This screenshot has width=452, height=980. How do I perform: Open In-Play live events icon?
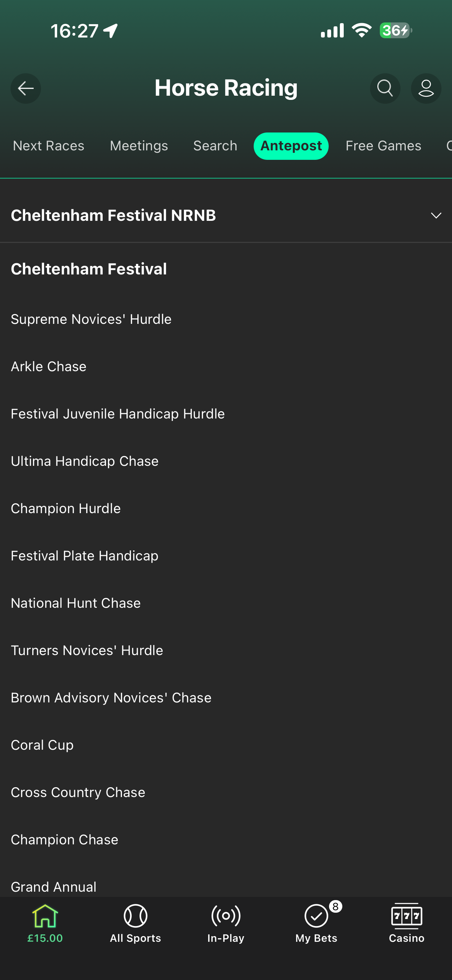pos(226,923)
